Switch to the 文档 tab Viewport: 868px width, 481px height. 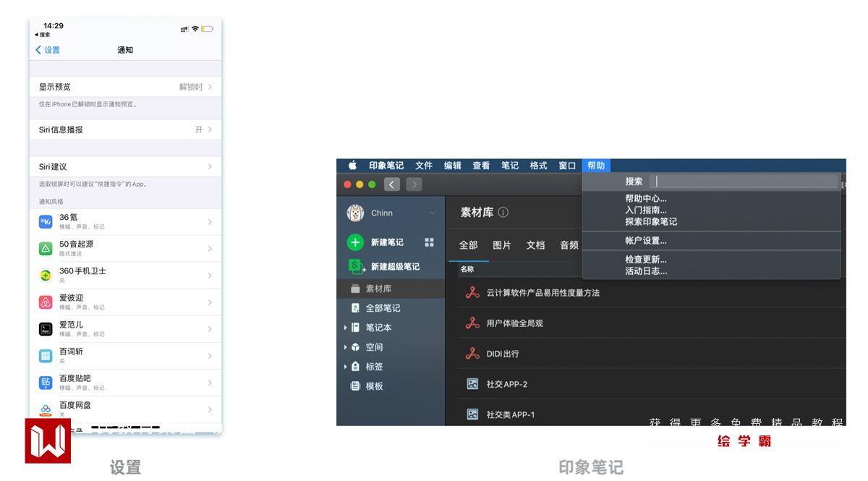(535, 245)
